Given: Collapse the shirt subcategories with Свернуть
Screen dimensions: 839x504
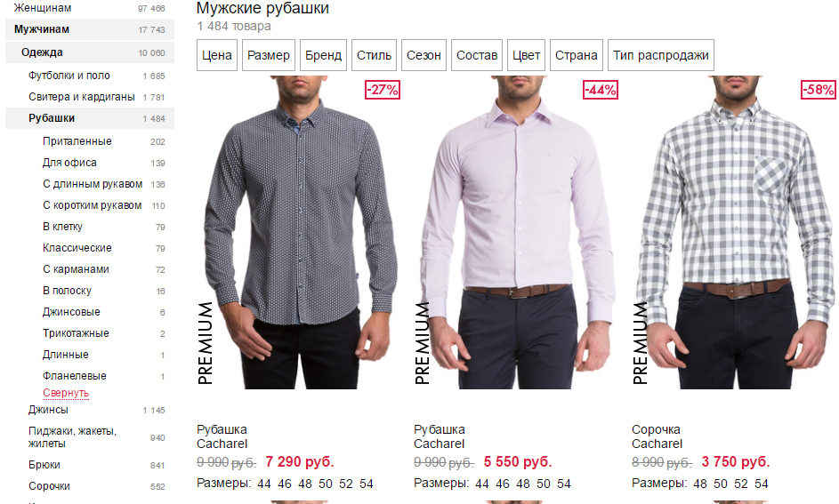Looking at the screenshot, I should coord(66,393).
